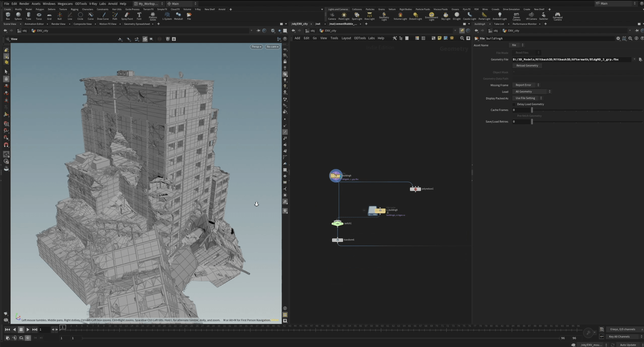The width and height of the screenshot is (644, 347).
Task: Select the Platonic Solids shelf tool
Action: click(x=153, y=16)
